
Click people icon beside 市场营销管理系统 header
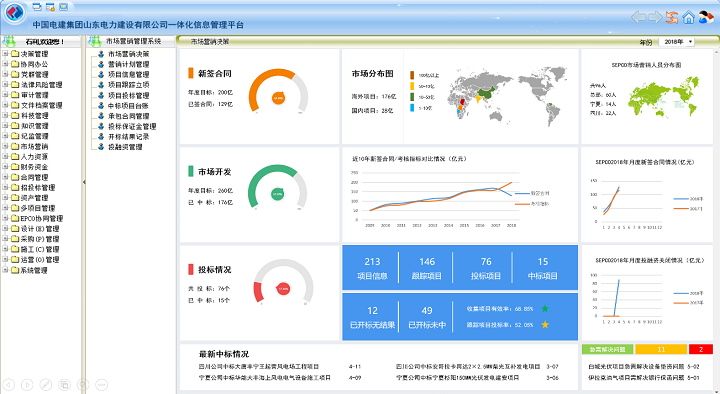(95, 41)
